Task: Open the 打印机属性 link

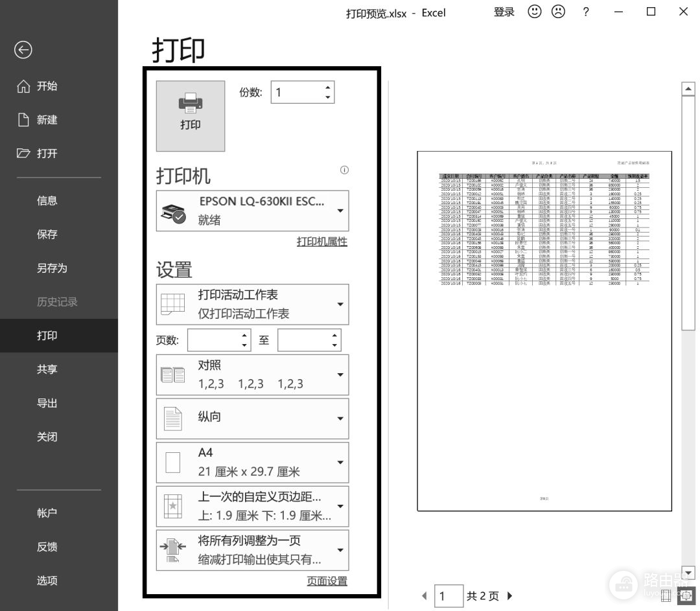Action: tap(322, 242)
